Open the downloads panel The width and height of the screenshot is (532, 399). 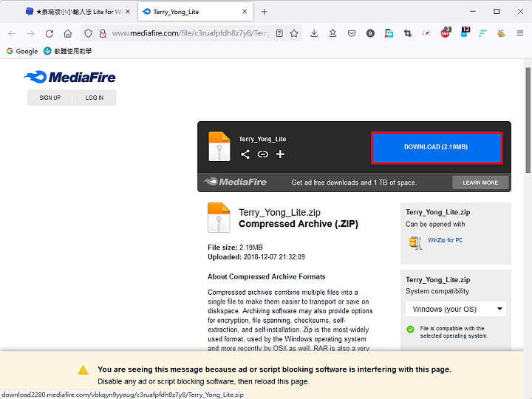pos(314,33)
